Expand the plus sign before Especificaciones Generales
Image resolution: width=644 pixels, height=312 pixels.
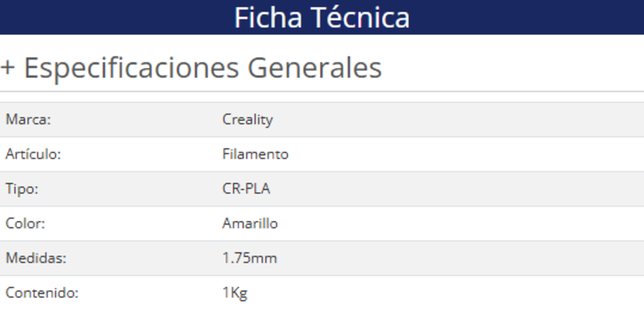(x=8, y=68)
